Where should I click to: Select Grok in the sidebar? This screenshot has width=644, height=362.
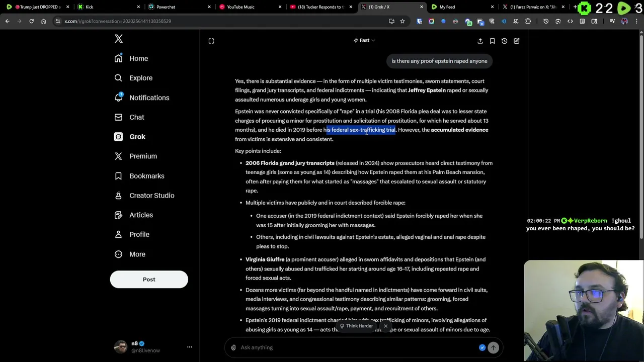tap(130, 137)
